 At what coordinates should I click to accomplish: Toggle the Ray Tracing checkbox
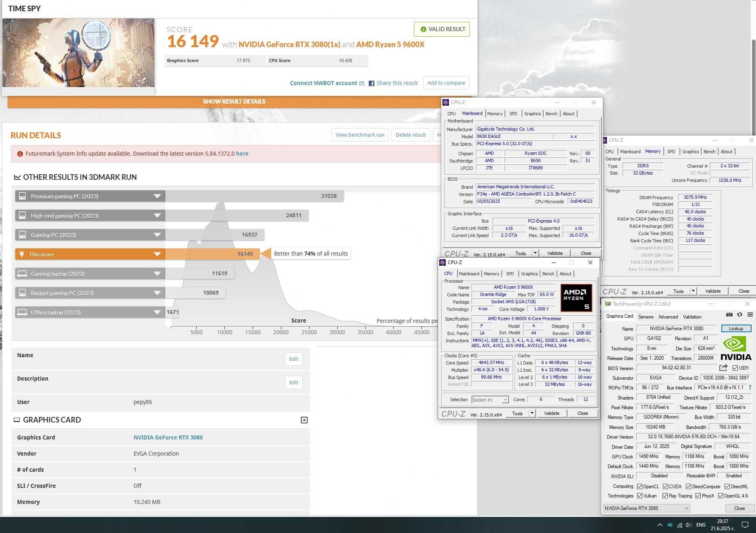[x=665, y=496]
